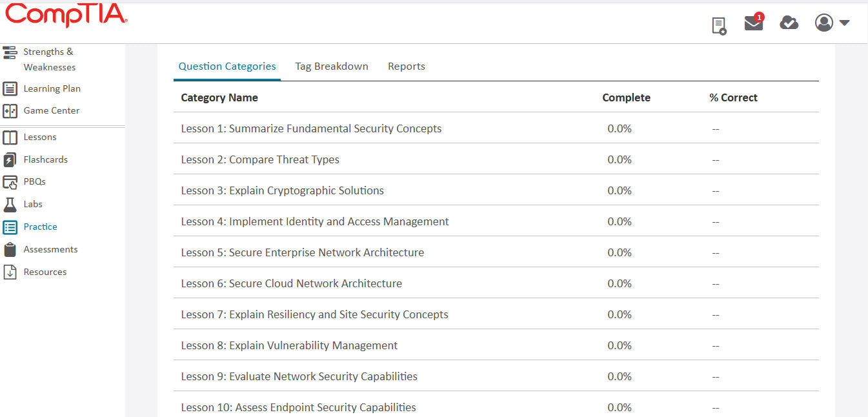The image size is (868, 417).
Task: Open the Flashcards section from the sidebar
Action: pyautogui.click(x=45, y=159)
